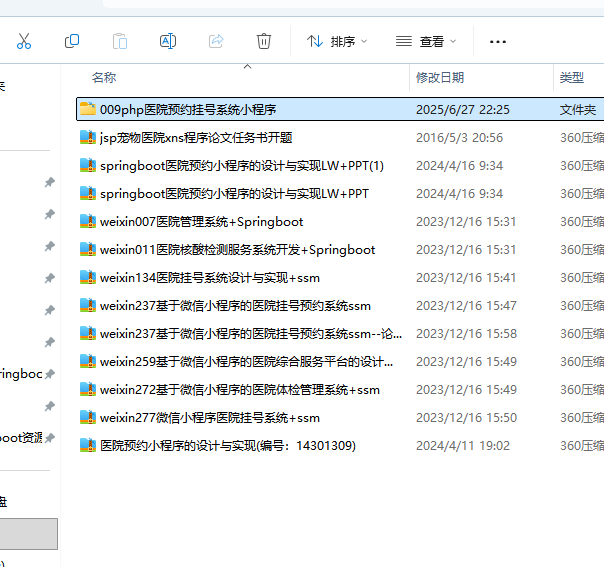Click the Rename icon in toolbar
Screen dimensions: 604x567
[168, 41]
